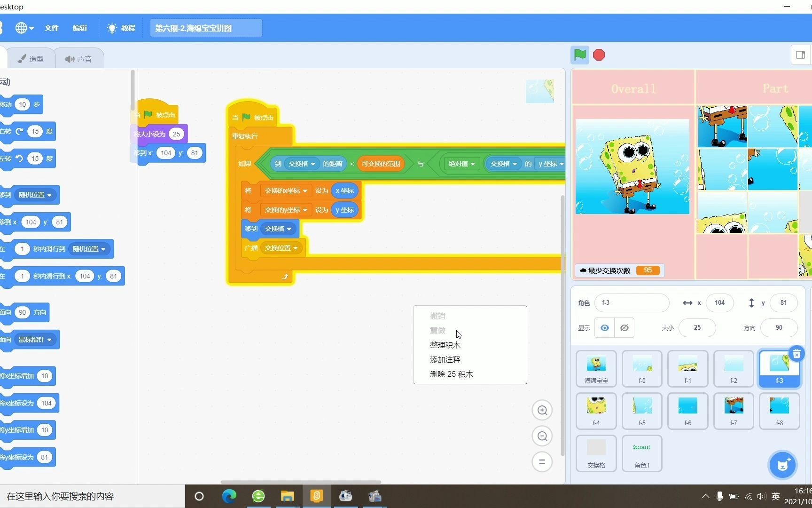Image resolution: width=812 pixels, height=508 pixels.
Task: Open the add sprite cat button
Action: (x=782, y=465)
